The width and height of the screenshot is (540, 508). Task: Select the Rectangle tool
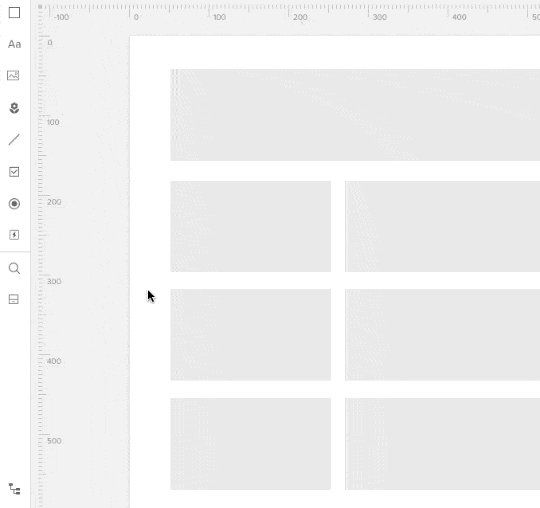coord(14,13)
